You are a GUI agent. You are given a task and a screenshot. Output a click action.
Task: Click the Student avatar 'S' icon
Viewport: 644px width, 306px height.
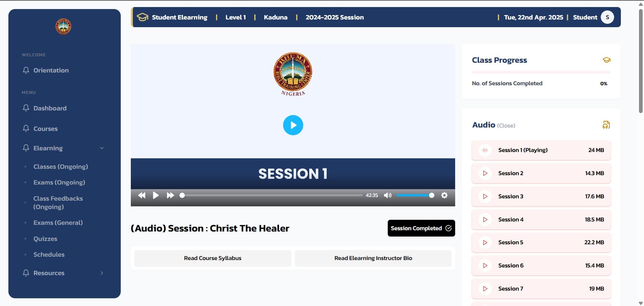[607, 17]
